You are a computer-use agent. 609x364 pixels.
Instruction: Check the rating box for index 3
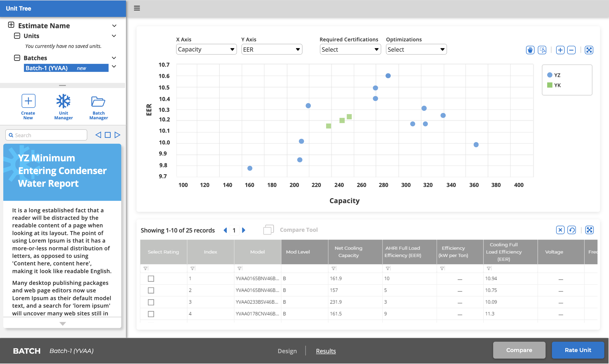(x=151, y=302)
